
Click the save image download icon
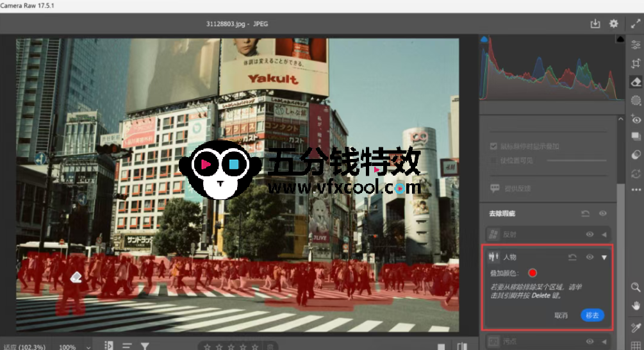[x=595, y=24]
